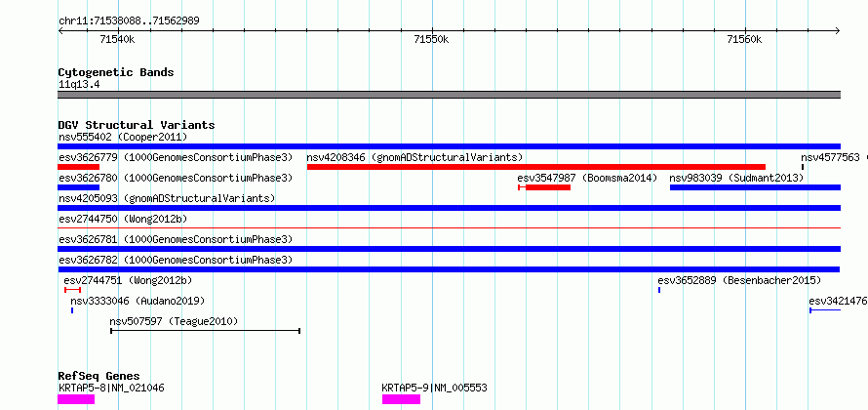The image size is (868, 410).
Task: Click the left arrowhead of the ruler
Action: point(60,31)
